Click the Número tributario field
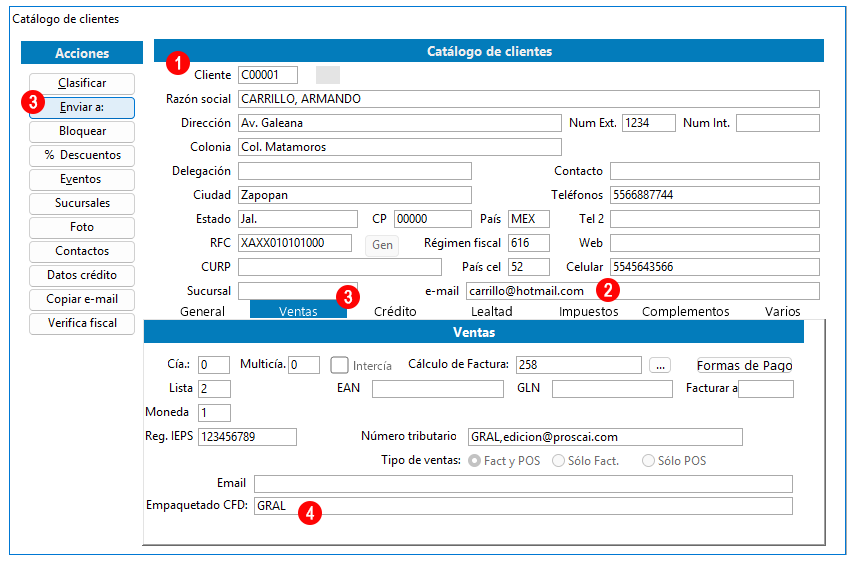This screenshot has width=855, height=561. coord(605,437)
